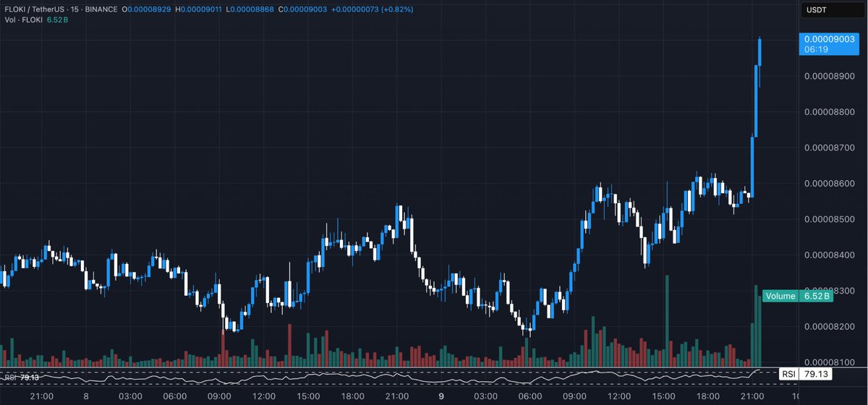Click the last 21:00 time axis marker

tap(753, 396)
